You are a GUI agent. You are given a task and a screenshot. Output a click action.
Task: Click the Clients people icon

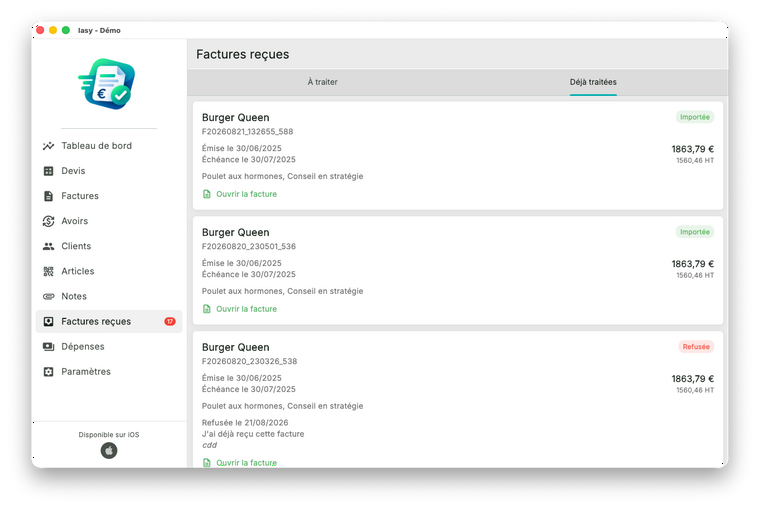tap(48, 246)
